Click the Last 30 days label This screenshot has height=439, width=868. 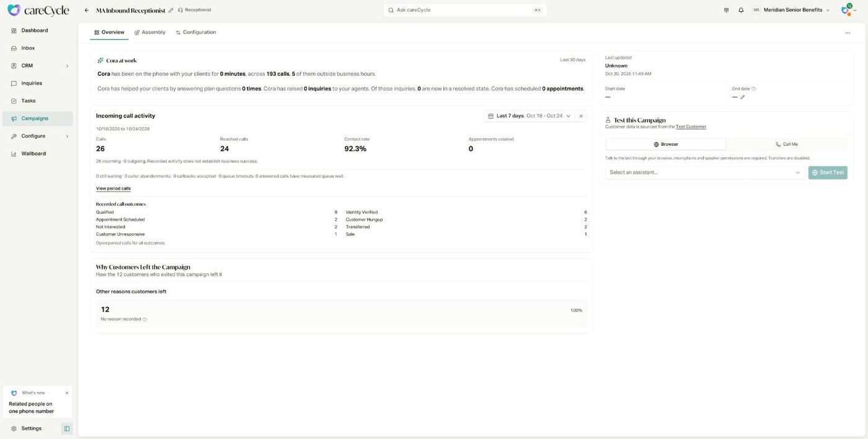[x=572, y=60]
